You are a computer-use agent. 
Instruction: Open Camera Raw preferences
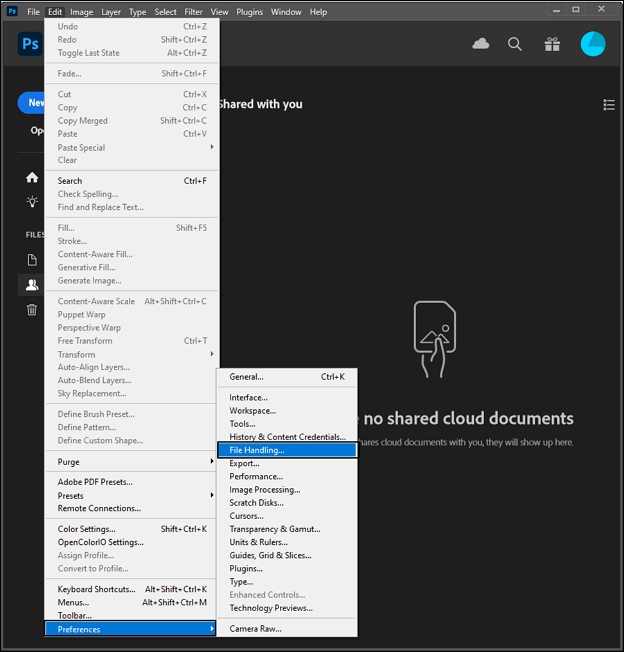tap(287, 629)
